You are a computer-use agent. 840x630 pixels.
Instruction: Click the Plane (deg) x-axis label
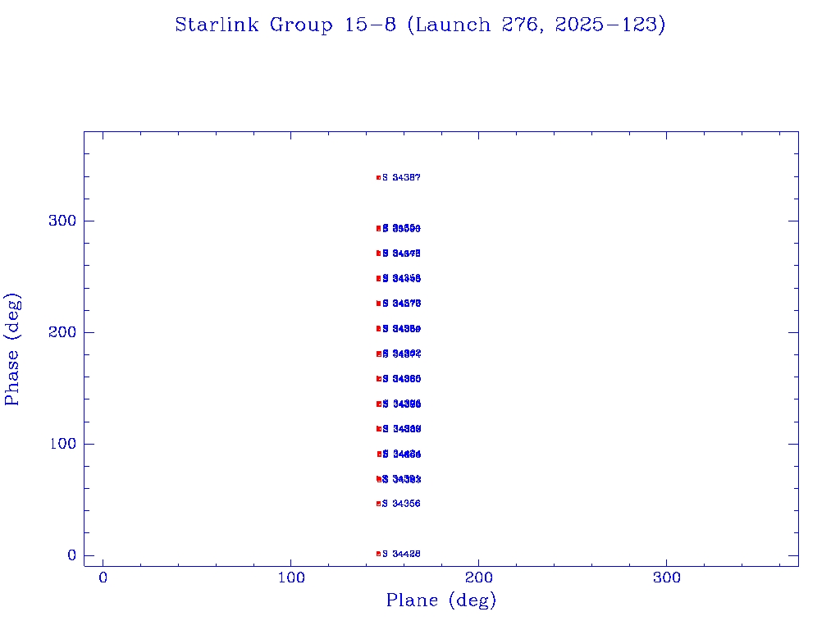441,601
